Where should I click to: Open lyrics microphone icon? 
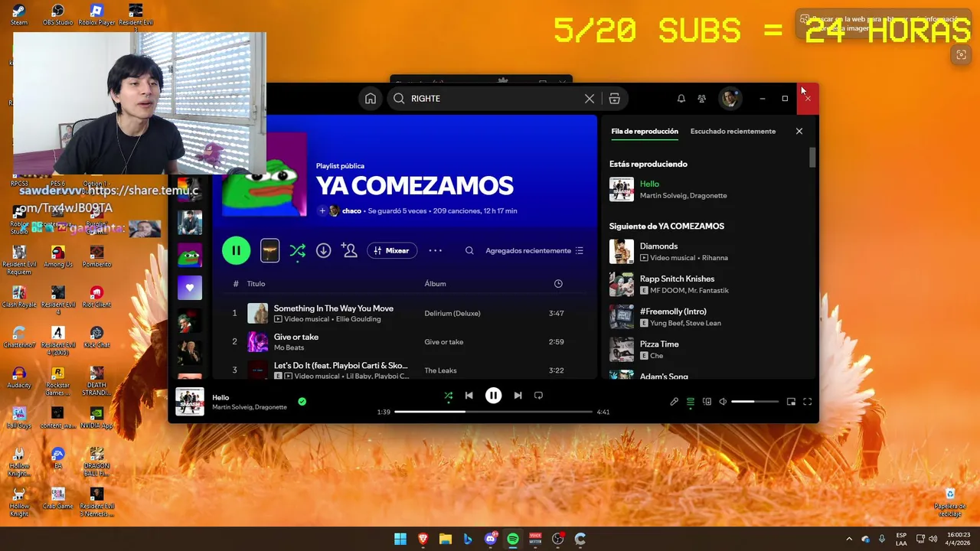click(x=674, y=402)
